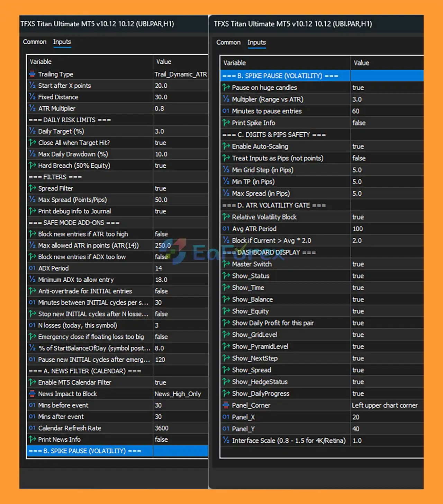
Task: Click the icon beside Multiplier (Range vs ATR)
Action: (x=226, y=99)
